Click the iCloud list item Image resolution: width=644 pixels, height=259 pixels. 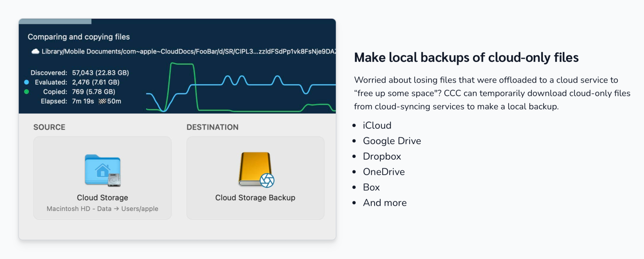(x=377, y=125)
